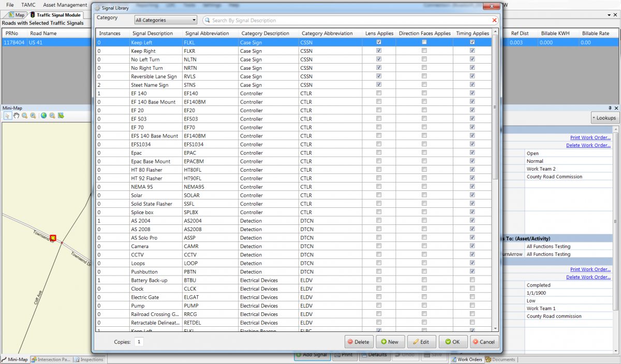Click the map export icon in Mini-Map toolbar
The image size is (621, 364).
tap(61, 116)
